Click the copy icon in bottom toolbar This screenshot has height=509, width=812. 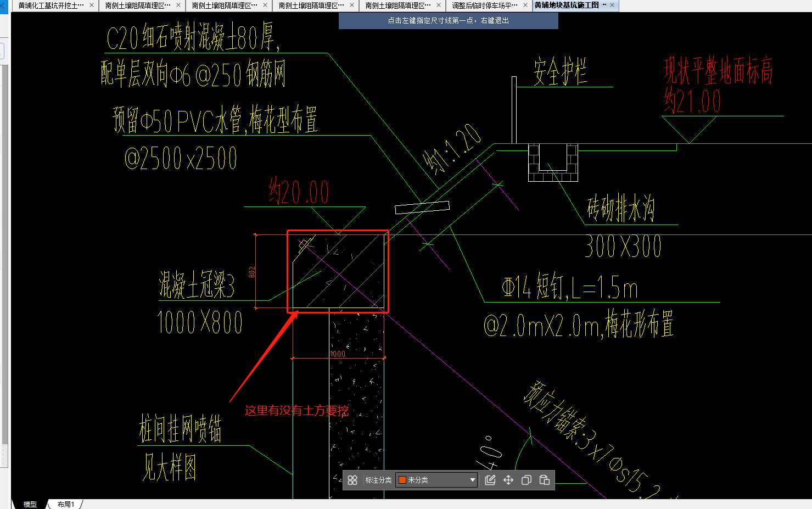pyautogui.click(x=526, y=480)
